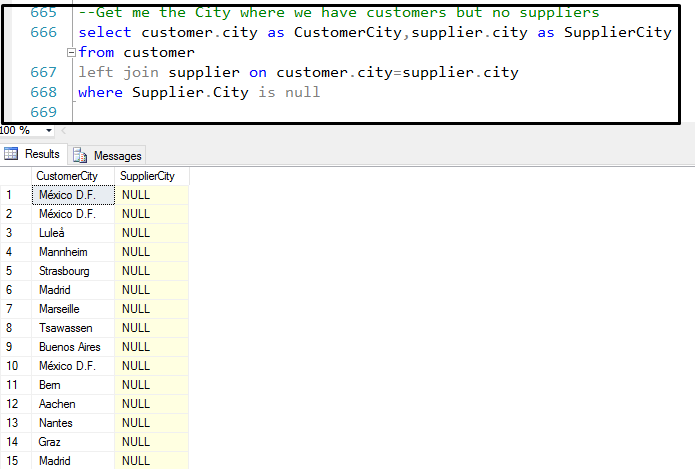Click the Messages tab document icon

tap(80, 156)
